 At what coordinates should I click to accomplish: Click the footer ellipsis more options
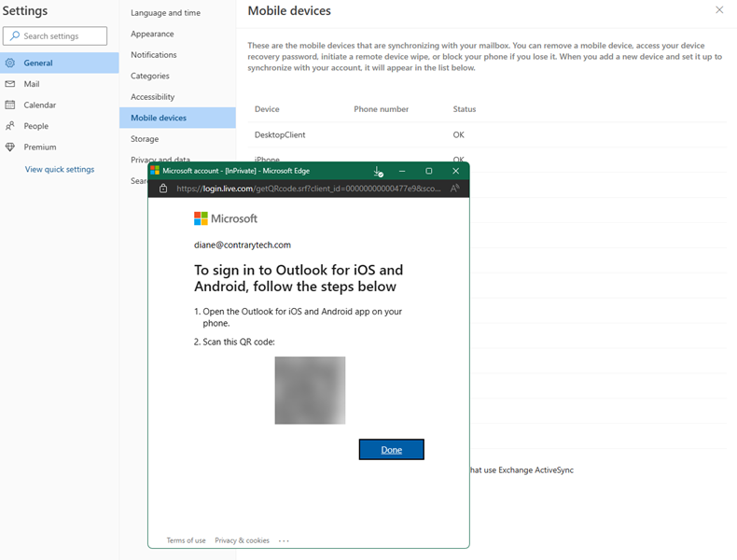pyautogui.click(x=284, y=540)
